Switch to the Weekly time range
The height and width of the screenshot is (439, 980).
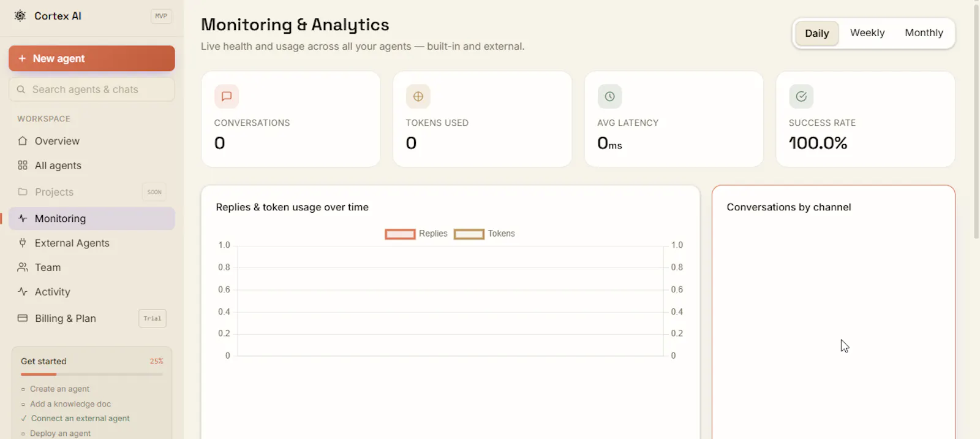[867, 33]
